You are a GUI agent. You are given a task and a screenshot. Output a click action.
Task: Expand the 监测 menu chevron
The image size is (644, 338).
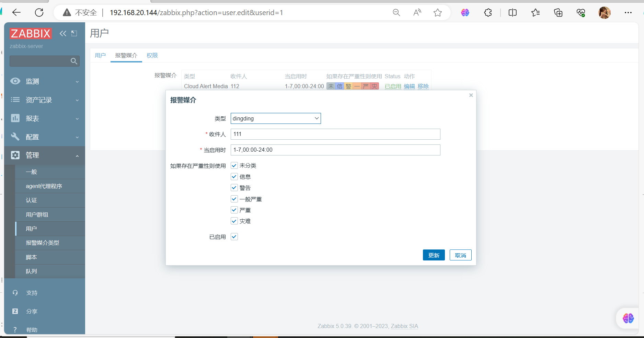pos(77,82)
